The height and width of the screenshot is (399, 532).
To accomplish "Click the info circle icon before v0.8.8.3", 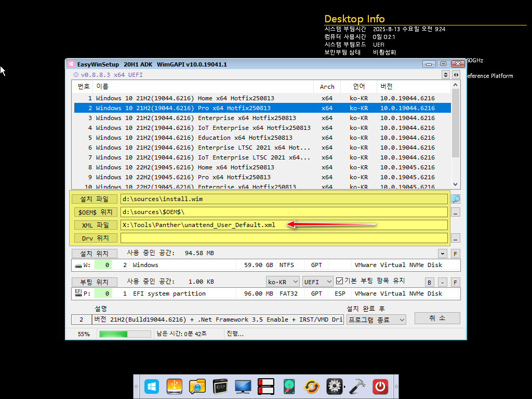I will point(76,75).
